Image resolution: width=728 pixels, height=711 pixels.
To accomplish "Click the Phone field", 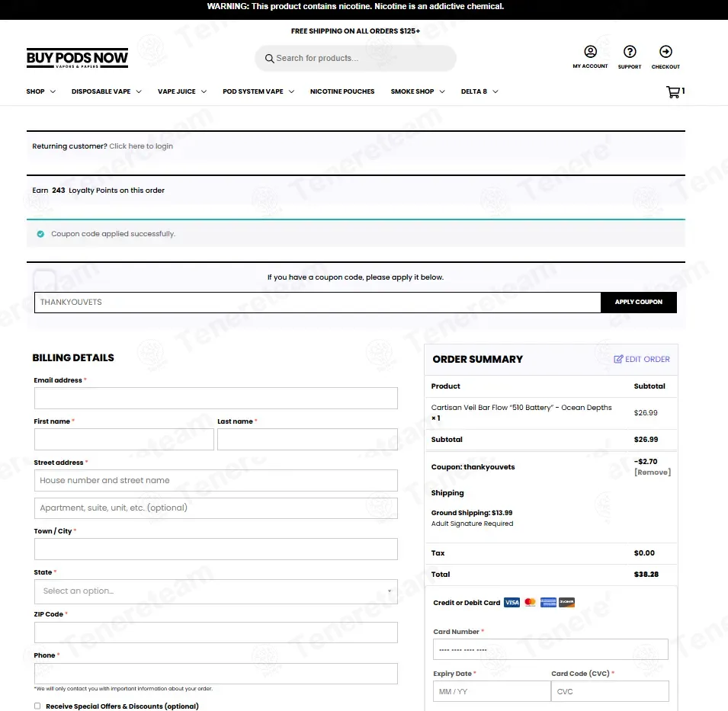I will 216,674.
